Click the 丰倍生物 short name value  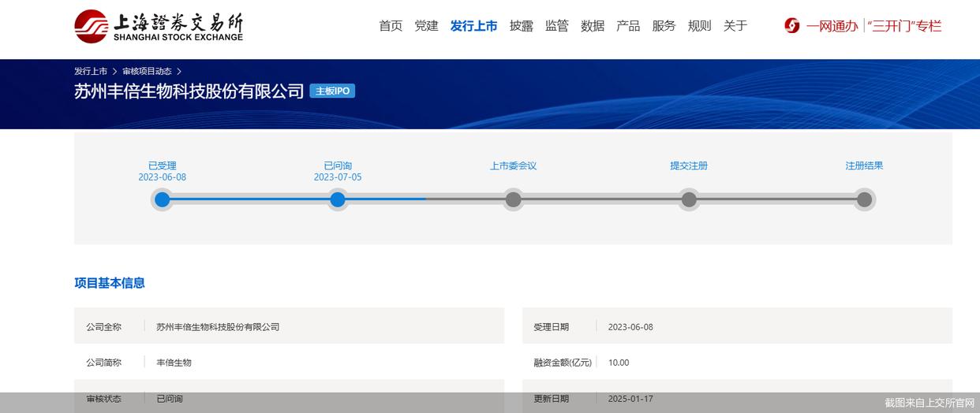(x=174, y=363)
